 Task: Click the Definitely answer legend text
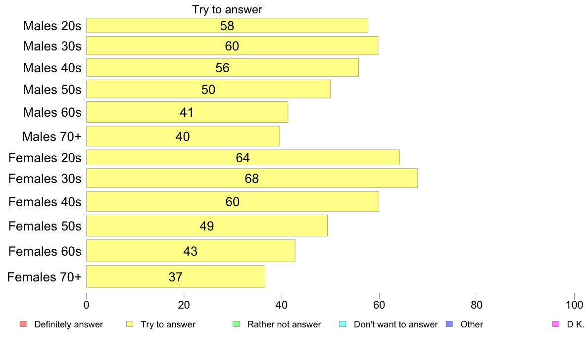tap(69, 324)
